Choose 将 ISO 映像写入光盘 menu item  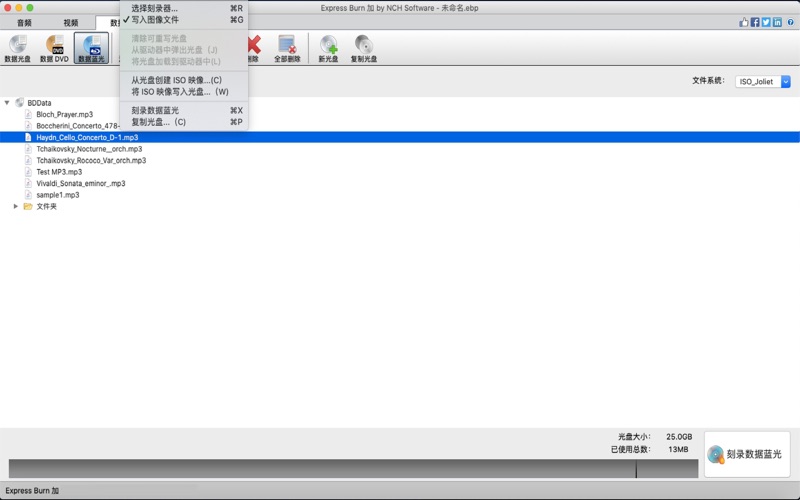(184, 92)
